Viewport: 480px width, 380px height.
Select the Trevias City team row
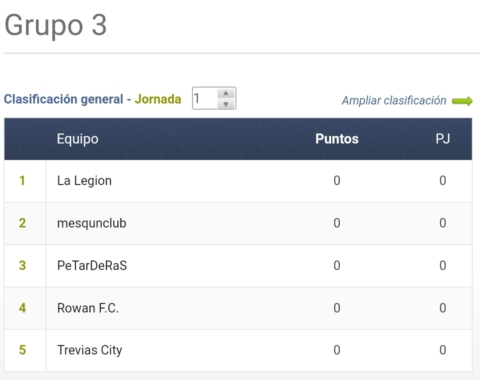point(238,350)
